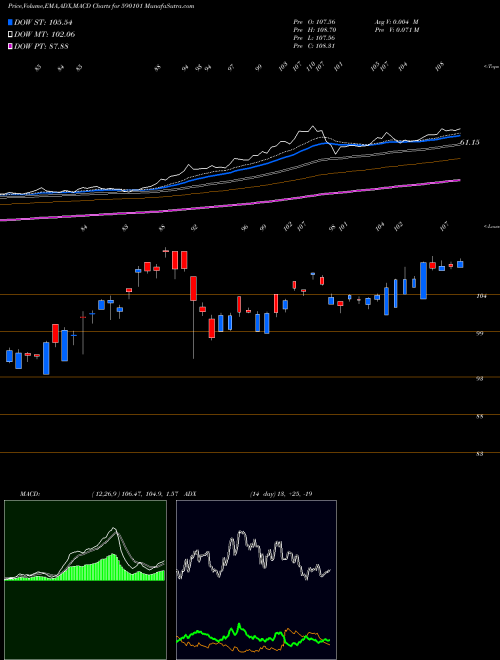This screenshot has width=500, height=660.
Task: Click the 'Pre L: 107.56' low value
Action: click(x=314, y=38)
